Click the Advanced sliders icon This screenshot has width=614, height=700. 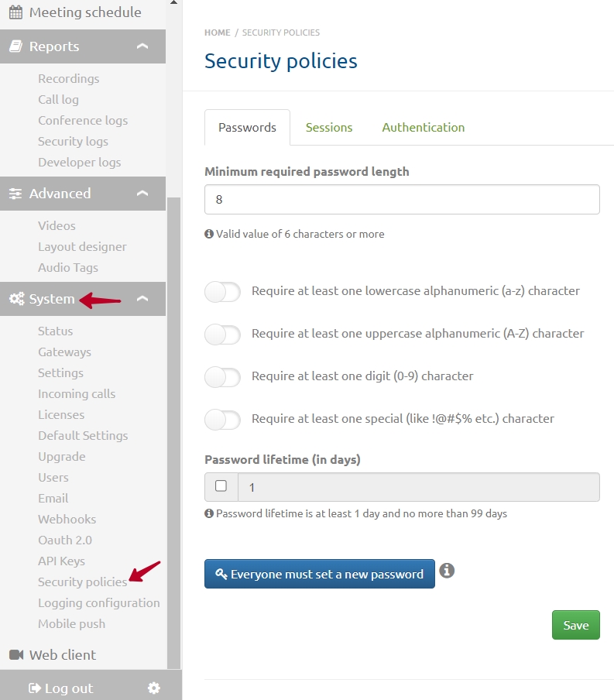[x=15, y=194]
